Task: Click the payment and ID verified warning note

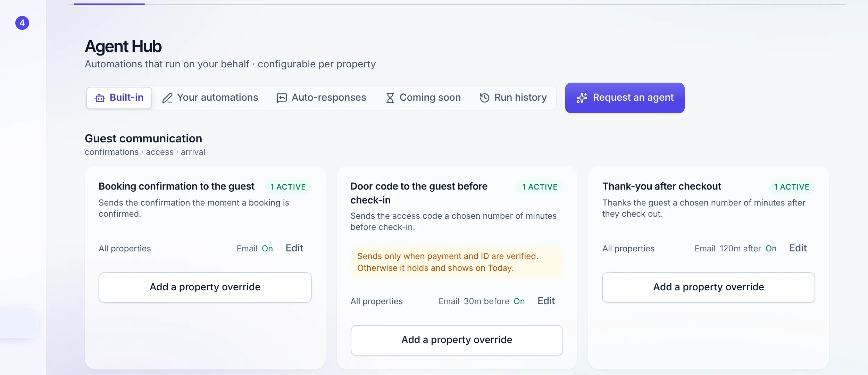Action: coord(457,262)
